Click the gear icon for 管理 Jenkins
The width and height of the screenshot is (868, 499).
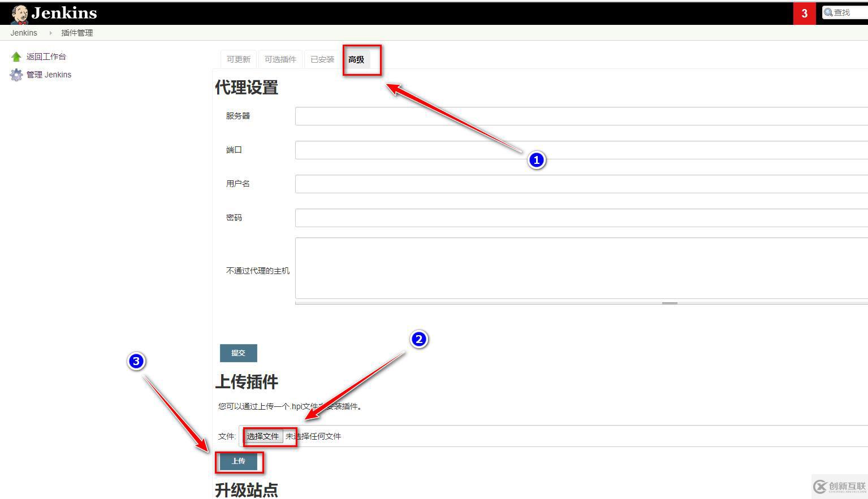coord(16,75)
